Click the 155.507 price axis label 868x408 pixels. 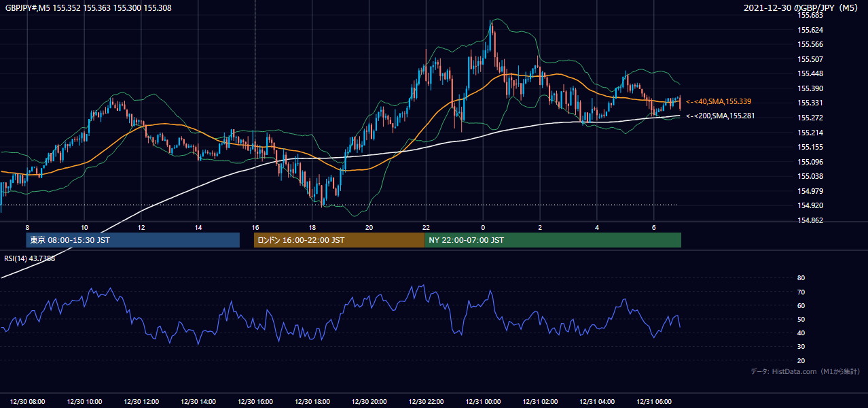[811, 59]
